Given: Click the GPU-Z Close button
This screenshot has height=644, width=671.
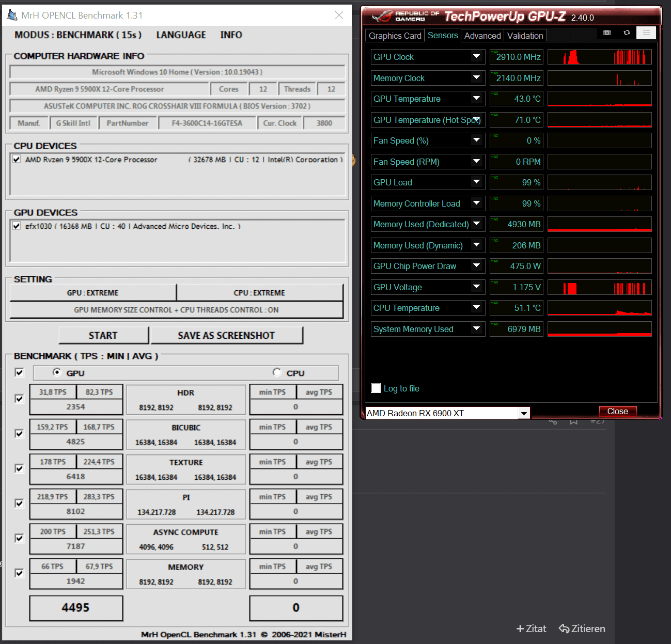Looking at the screenshot, I should (618, 412).
